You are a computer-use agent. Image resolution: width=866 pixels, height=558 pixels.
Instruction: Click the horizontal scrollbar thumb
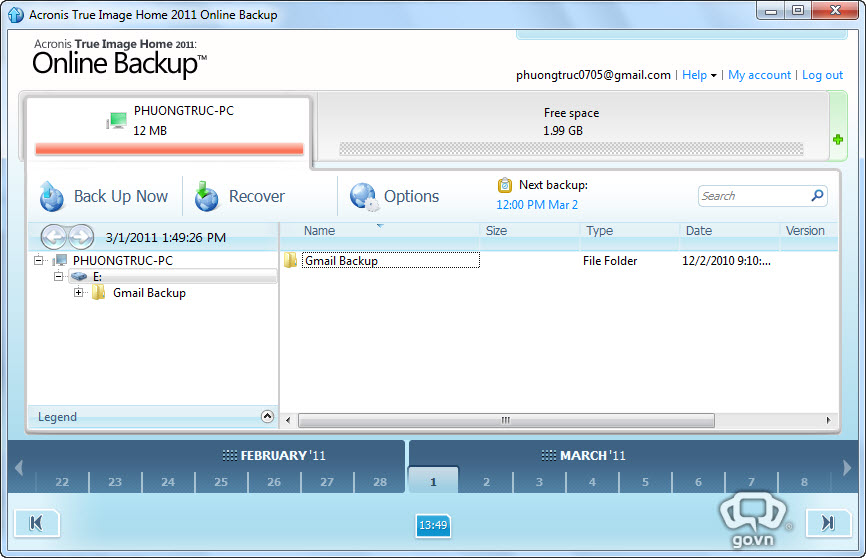(506, 420)
